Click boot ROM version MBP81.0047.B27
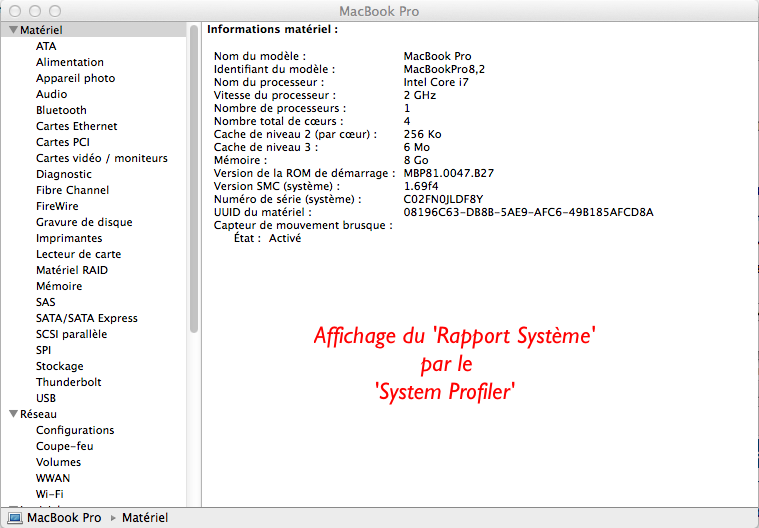Screen dimensions: 759x528 click(x=448, y=173)
